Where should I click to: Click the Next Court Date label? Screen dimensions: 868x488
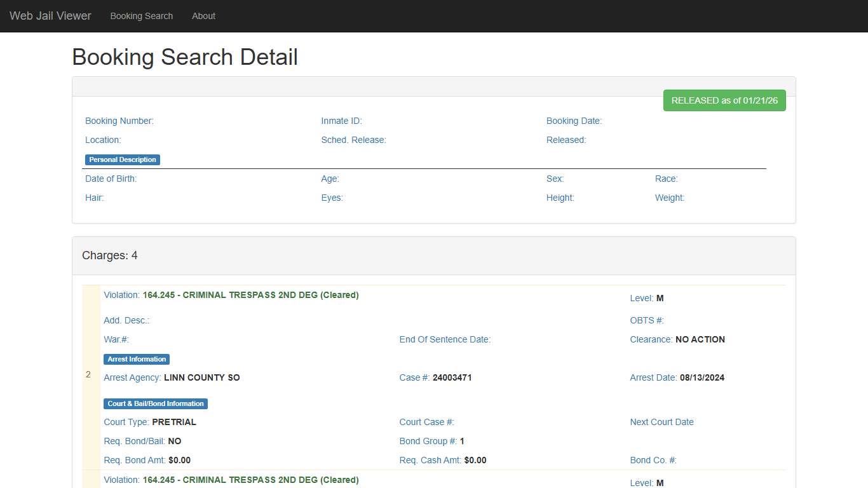coord(661,422)
